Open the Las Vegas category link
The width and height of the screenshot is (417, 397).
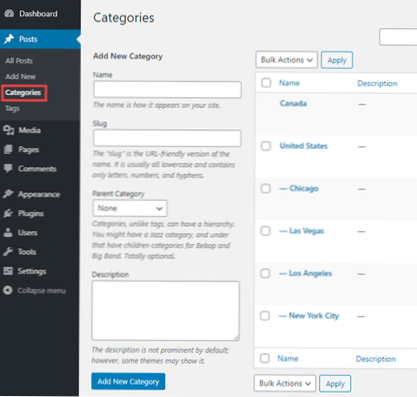point(301,231)
